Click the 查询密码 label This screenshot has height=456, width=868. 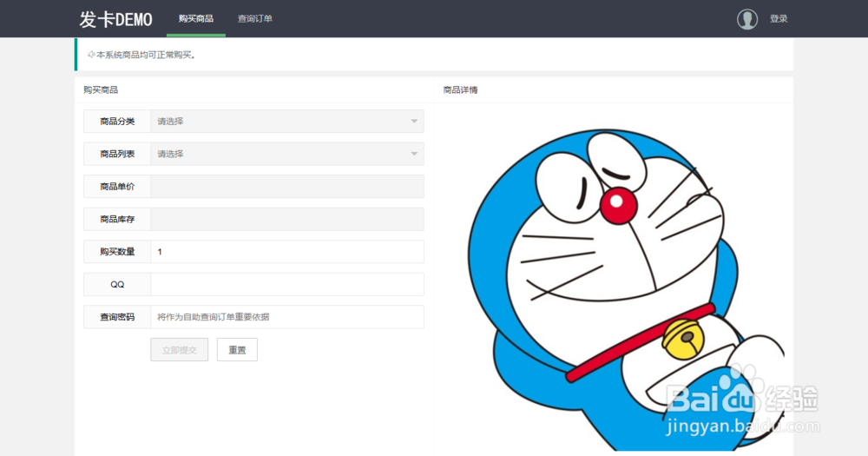click(x=117, y=317)
